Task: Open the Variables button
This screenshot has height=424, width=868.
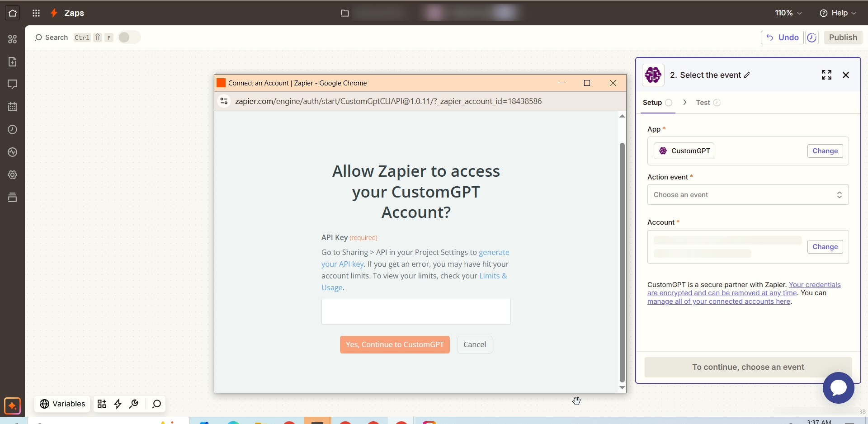Action: coord(62,404)
